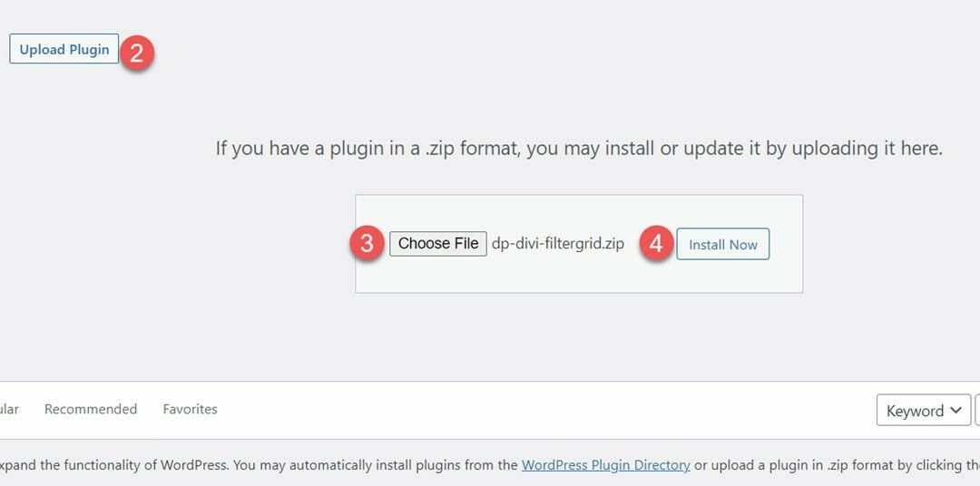This screenshot has height=486, width=980.
Task: Click the red step 4 badge
Action: 656,244
